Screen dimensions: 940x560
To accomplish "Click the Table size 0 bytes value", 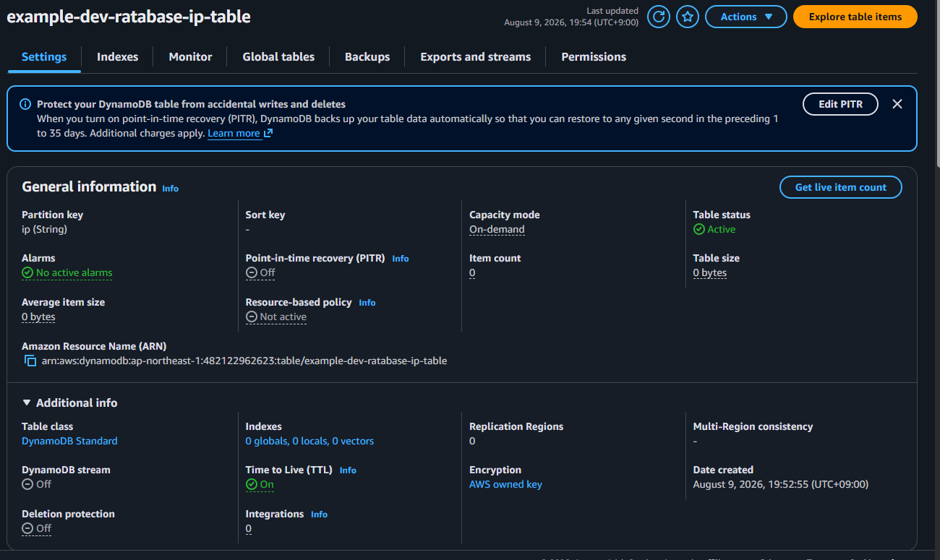I will coord(710,272).
